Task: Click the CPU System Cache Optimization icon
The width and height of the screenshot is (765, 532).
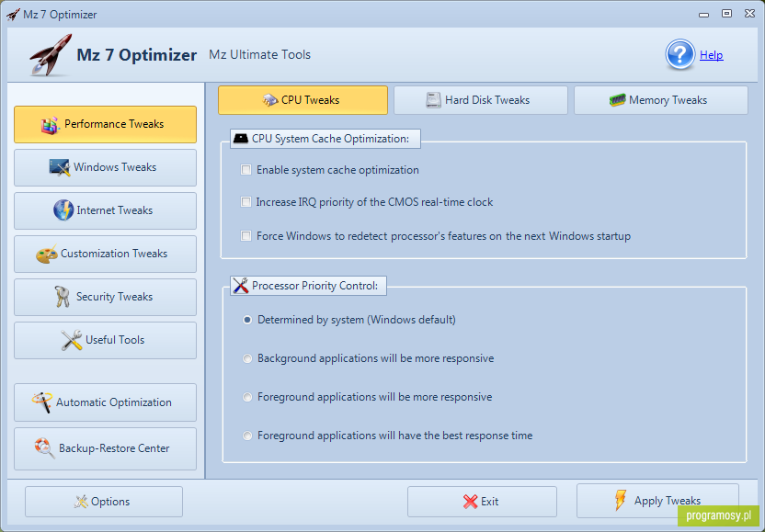Action: [x=241, y=139]
